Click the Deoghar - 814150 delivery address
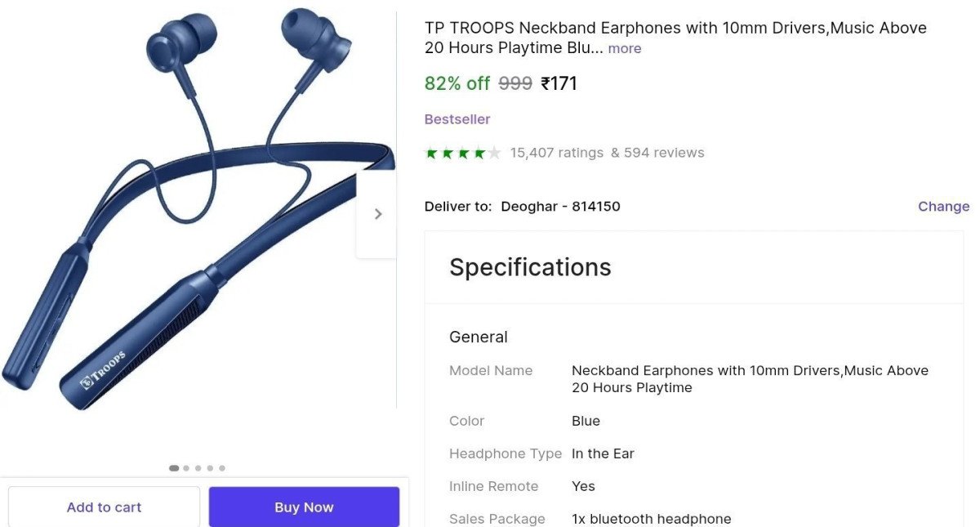 [560, 207]
